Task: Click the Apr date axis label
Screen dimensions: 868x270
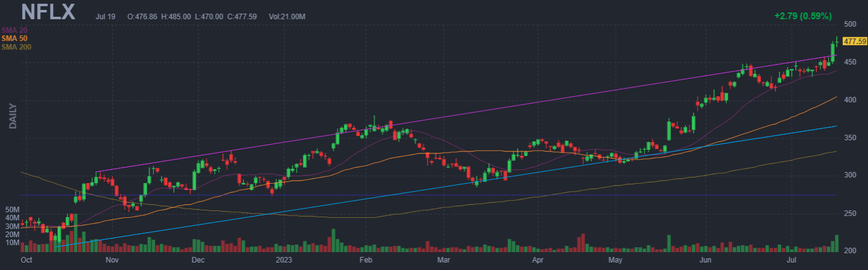Action: point(538,261)
